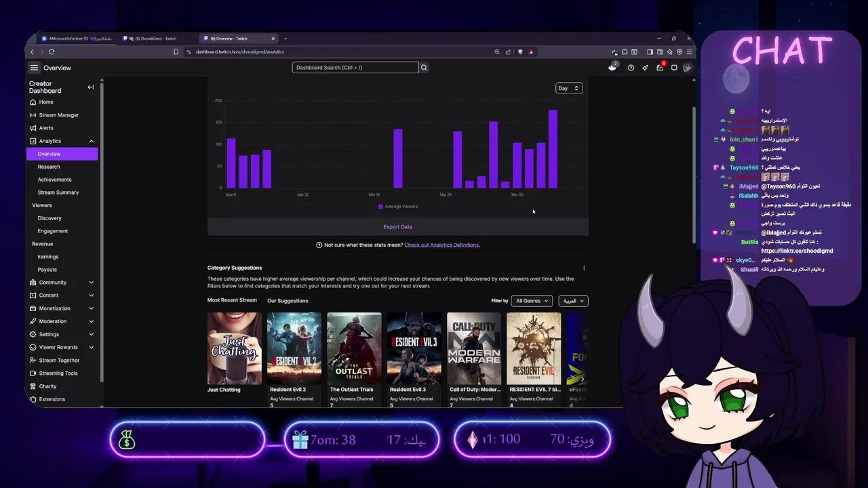868x488 pixels.
Task: Click the browser zoom magnifier icon
Action: [497, 52]
